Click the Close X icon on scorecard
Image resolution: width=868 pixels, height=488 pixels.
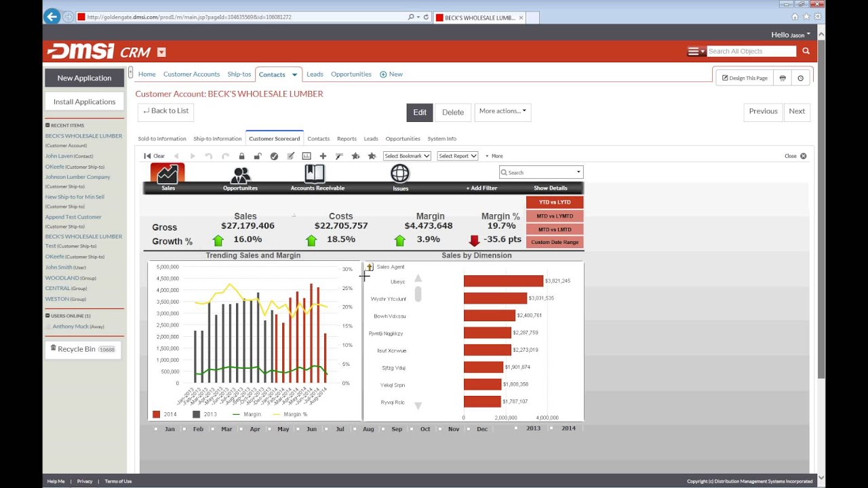click(804, 156)
